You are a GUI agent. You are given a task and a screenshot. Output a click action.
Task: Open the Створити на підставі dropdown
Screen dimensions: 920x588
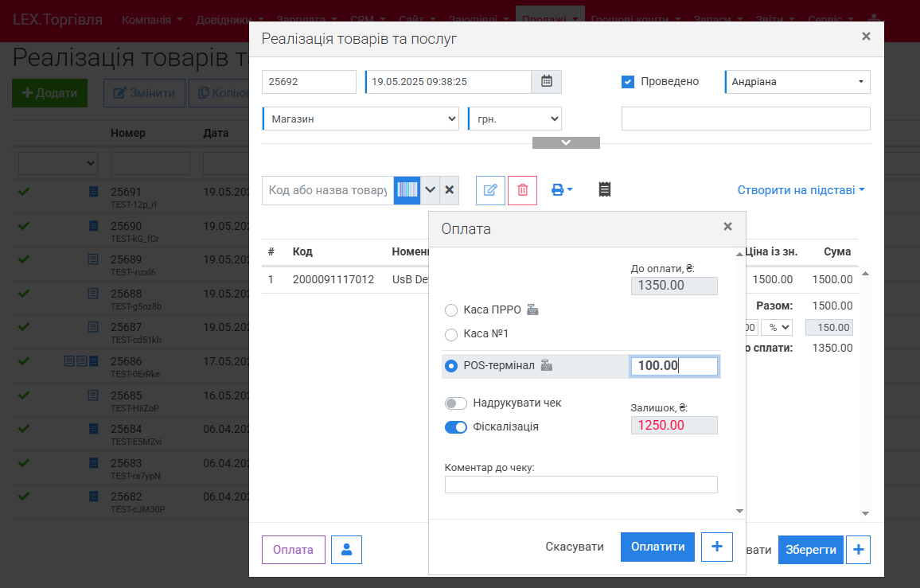(x=801, y=190)
